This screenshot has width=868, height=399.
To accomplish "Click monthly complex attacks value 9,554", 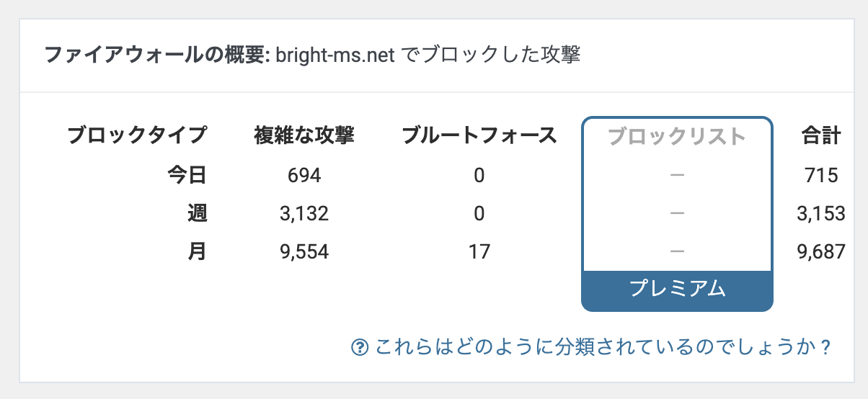I will point(304,251).
